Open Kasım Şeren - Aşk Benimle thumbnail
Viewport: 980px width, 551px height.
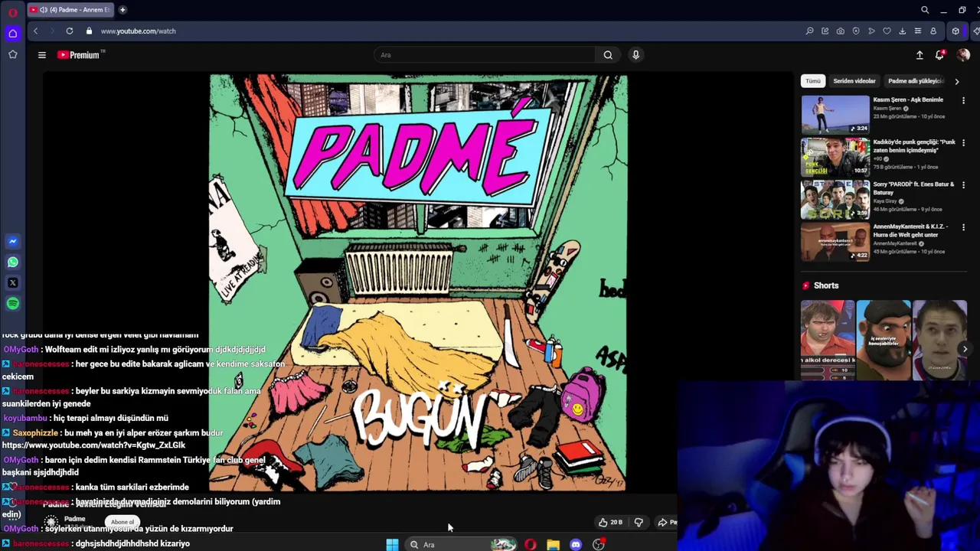[x=835, y=114]
